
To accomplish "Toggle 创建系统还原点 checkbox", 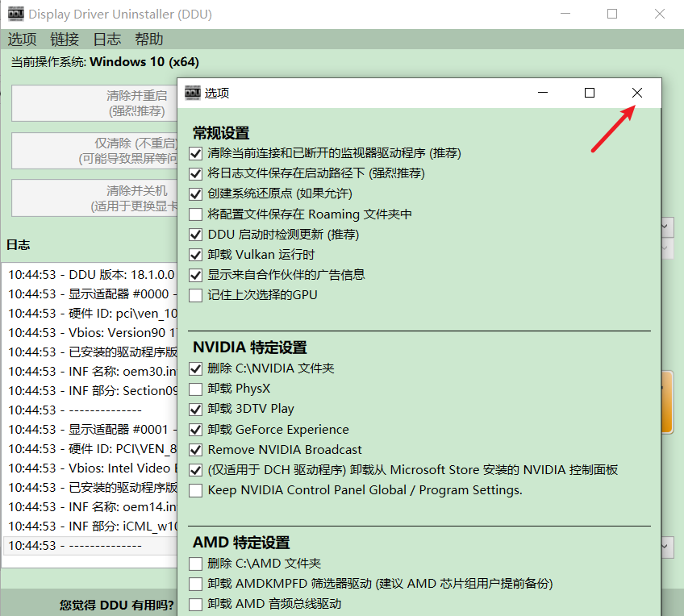I will pos(195,194).
